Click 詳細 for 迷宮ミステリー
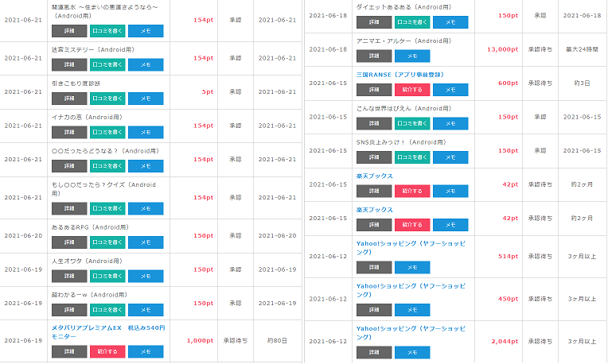Screen dimensions: 608x364 (x=69, y=64)
